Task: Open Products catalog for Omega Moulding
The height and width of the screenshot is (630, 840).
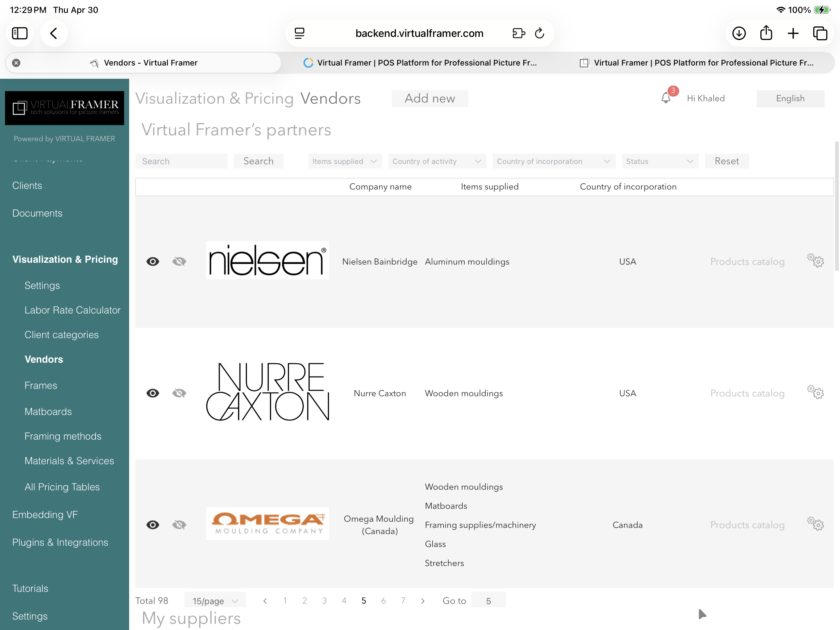Action: coord(747,525)
